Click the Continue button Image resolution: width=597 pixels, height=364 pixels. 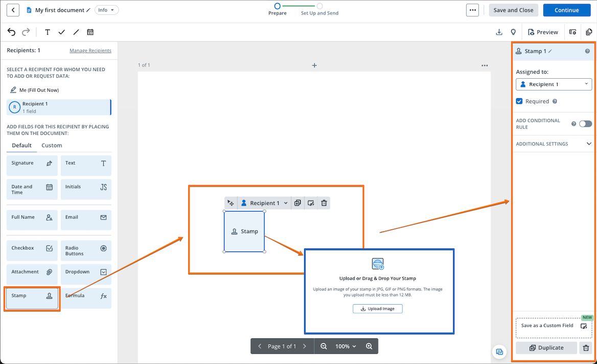[566, 10]
